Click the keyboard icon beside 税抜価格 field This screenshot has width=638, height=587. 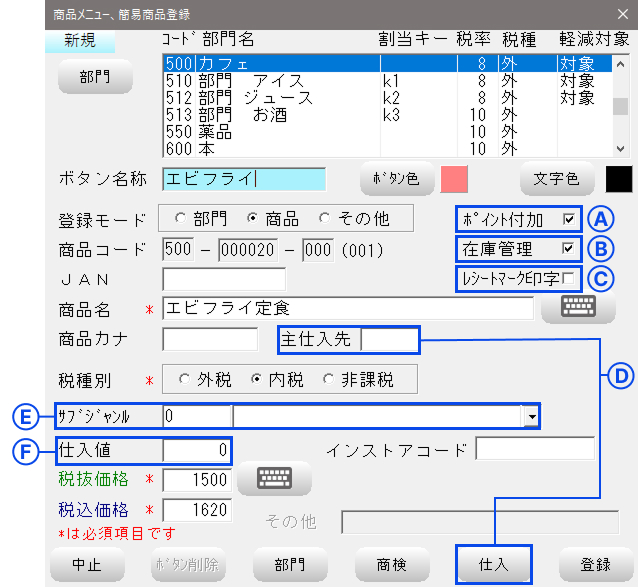(x=271, y=478)
